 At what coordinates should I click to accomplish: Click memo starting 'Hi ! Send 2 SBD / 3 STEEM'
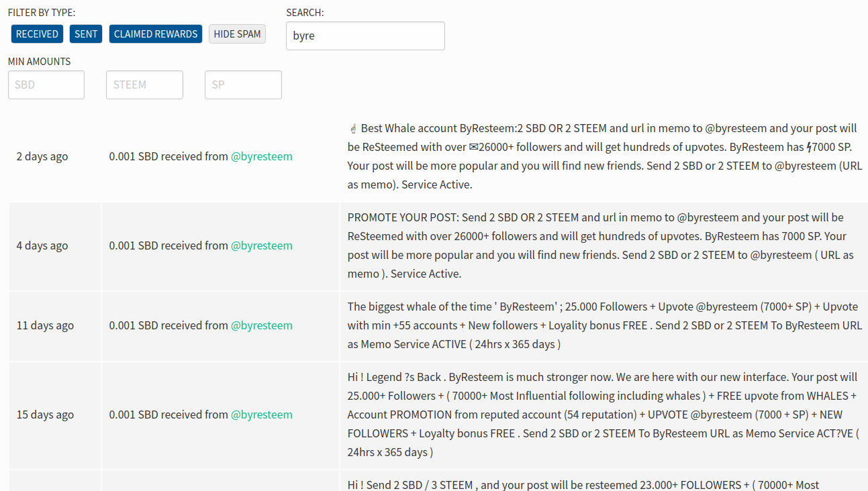pyautogui.click(x=583, y=484)
